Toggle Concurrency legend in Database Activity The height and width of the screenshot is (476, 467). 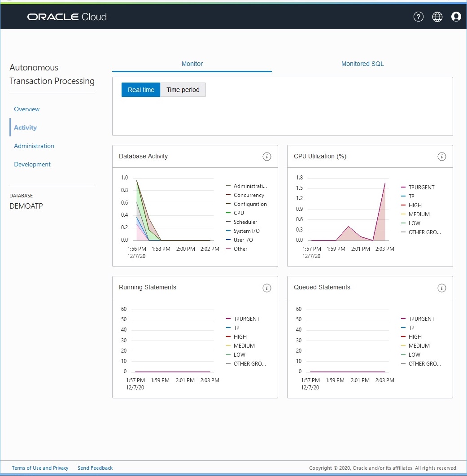coord(245,195)
